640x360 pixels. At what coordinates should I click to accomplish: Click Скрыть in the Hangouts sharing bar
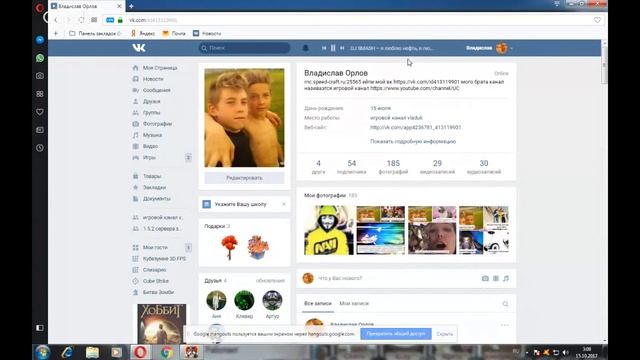pos(444,334)
